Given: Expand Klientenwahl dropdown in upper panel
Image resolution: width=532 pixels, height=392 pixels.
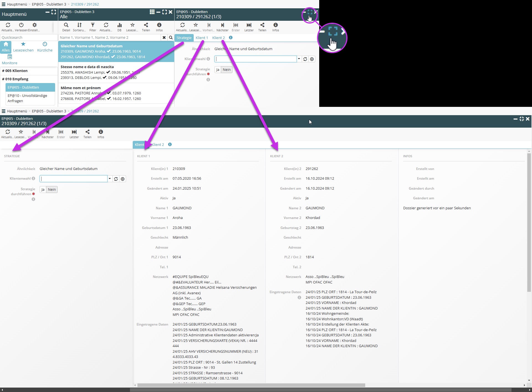Looking at the screenshot, I should click(299, 59).
